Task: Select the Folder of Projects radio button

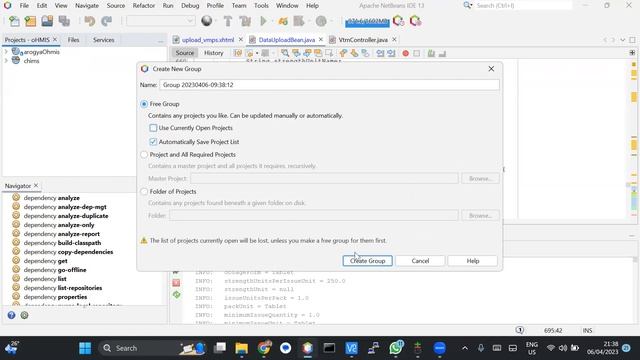Action: tap(144, 191)
